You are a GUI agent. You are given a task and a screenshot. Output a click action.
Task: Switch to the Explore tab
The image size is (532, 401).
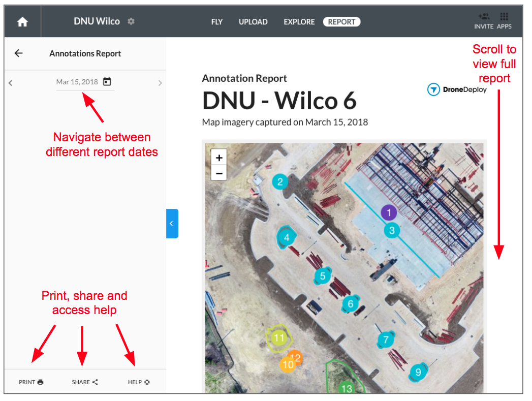[299, 22]
